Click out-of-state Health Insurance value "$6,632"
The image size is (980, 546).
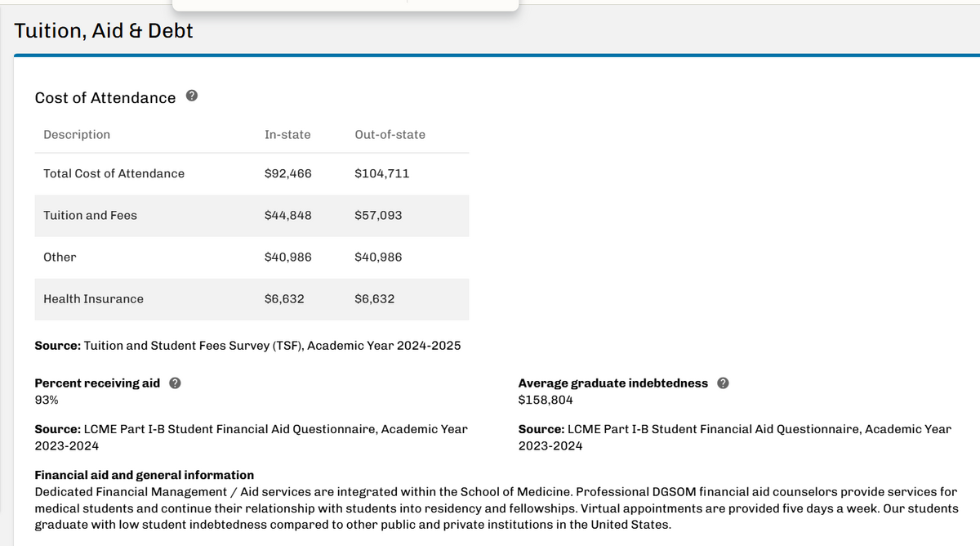[375, 298]
